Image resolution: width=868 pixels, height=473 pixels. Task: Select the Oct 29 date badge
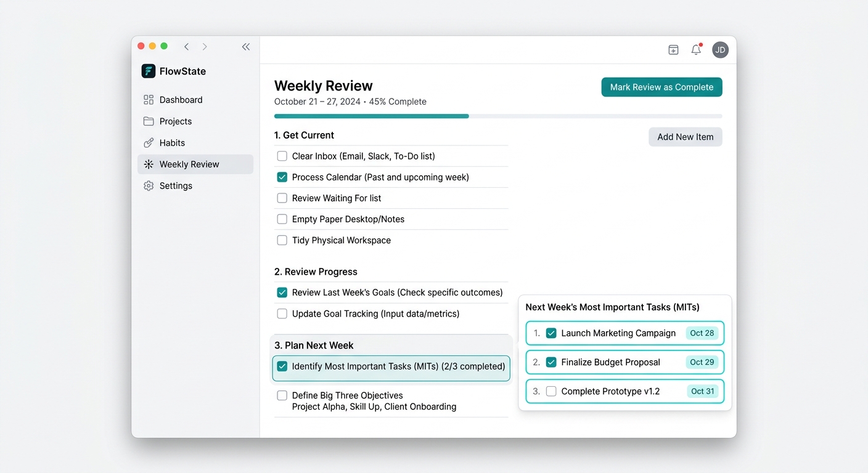click(702, 362)
